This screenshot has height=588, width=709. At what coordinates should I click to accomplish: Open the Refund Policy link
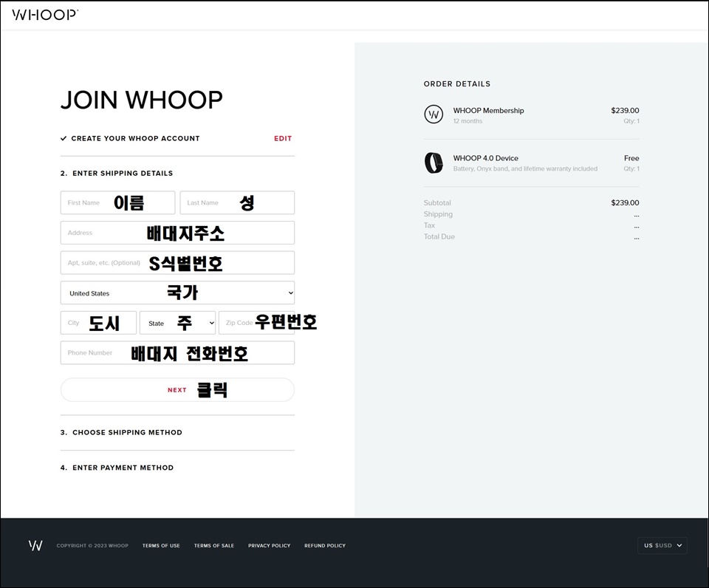click(x=325, y=545)
